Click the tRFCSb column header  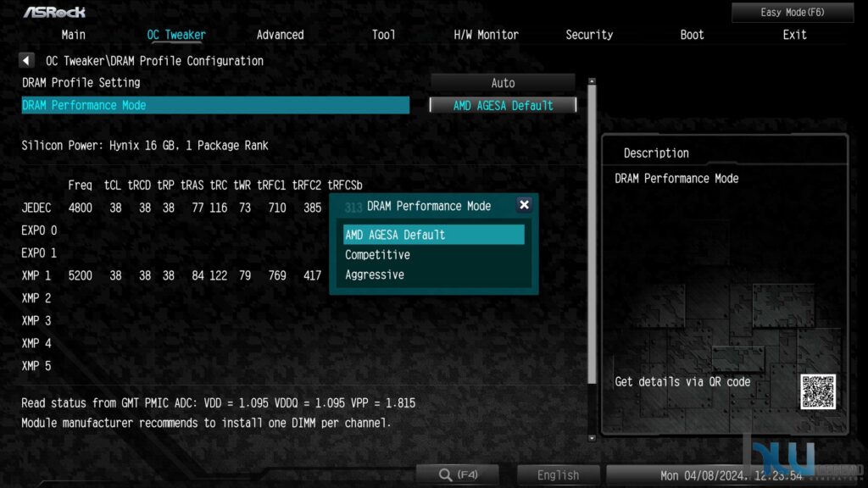pos(345,186)
